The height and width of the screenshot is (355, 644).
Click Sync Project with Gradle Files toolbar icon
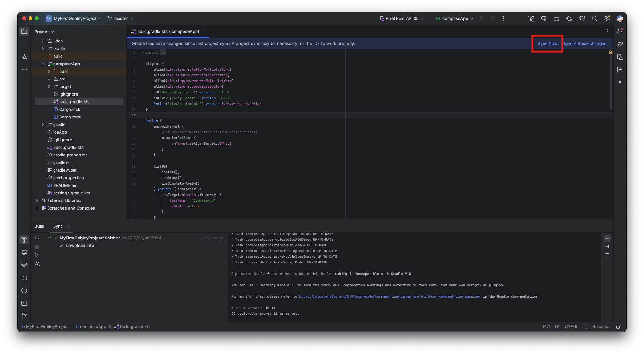[x=582, y=18]
